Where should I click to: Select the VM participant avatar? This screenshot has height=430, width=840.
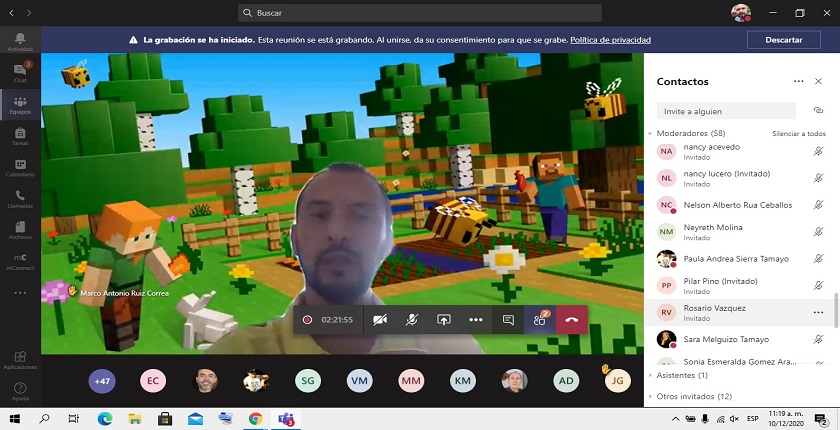click(x=359, y=381)
